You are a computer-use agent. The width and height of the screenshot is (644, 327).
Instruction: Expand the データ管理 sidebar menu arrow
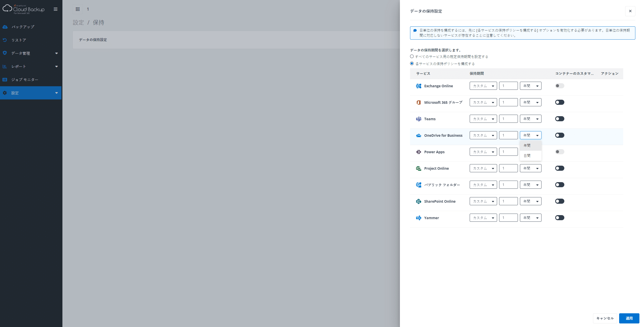pos(56,53)
